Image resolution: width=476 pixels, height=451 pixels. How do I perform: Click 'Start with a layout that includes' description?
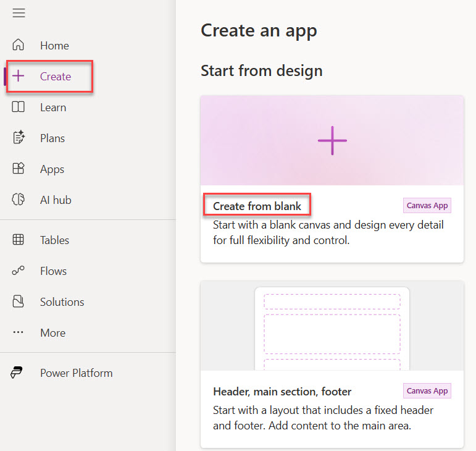pos(324,418)
